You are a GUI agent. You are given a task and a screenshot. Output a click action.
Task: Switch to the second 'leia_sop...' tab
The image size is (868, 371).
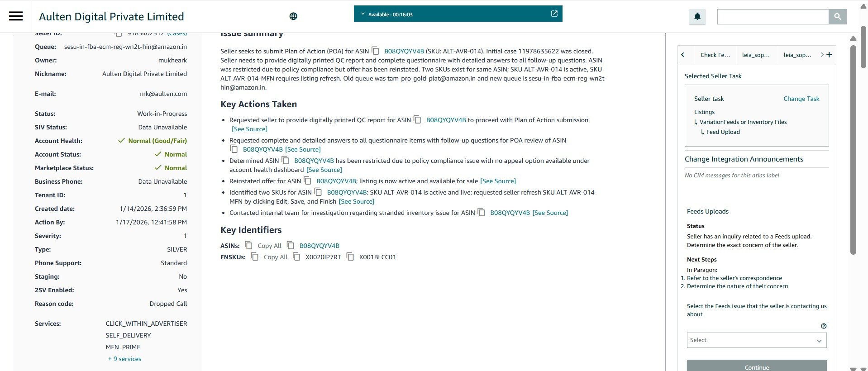point(797,55)
